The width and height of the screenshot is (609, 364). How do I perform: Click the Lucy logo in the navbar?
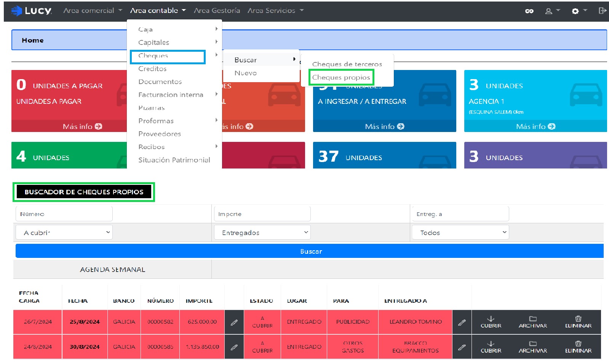31,11
